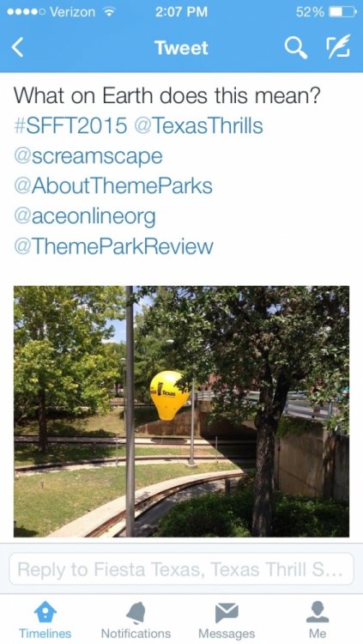Visit the @AboutThemeParks profile
The height and width of the screenshot is (644, 363).
[x=113, y=186]
